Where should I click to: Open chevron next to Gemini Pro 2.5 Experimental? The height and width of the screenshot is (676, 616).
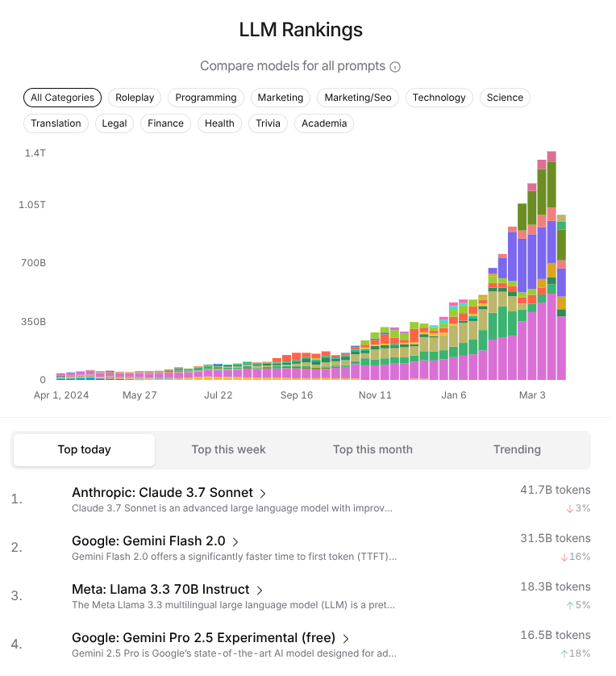345,638
